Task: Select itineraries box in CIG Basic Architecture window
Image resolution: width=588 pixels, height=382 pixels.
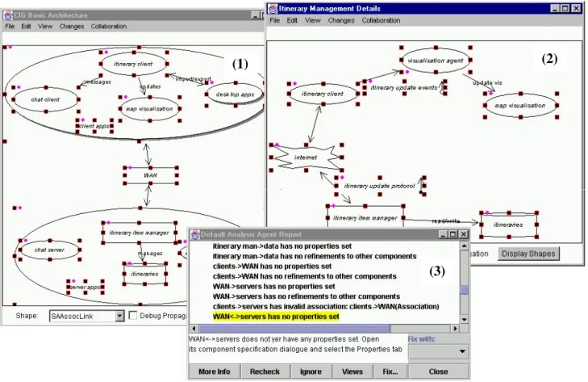Action: tap(144, 274)
